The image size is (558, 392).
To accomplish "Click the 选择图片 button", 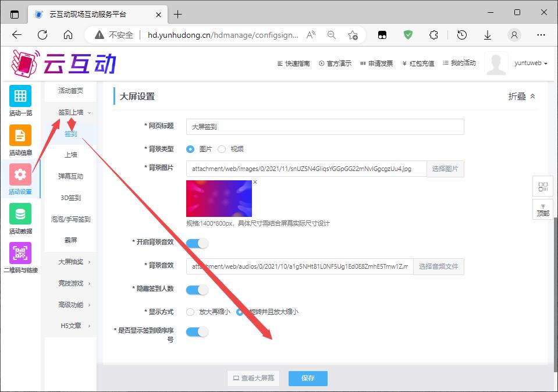I will pos(445,169).
